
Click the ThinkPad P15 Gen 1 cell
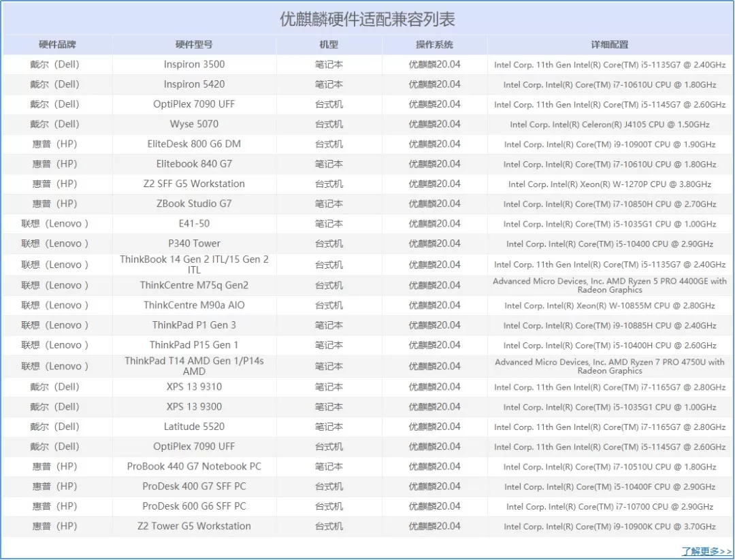[194, 345]
